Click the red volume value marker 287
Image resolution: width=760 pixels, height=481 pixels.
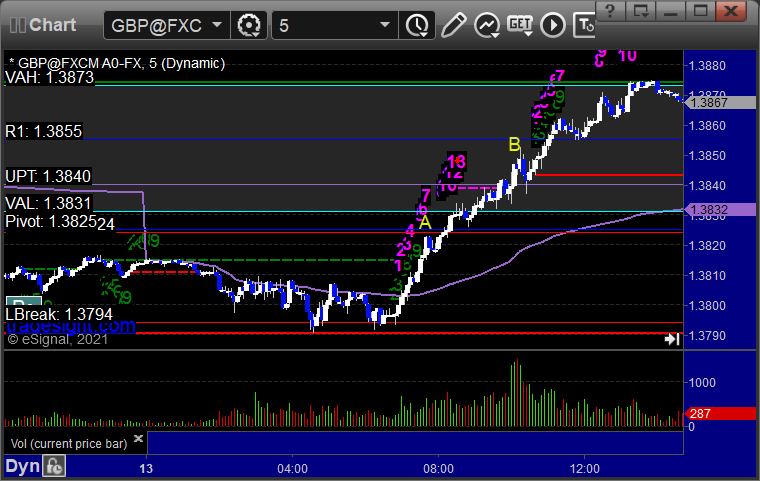(x=720, y=414)
